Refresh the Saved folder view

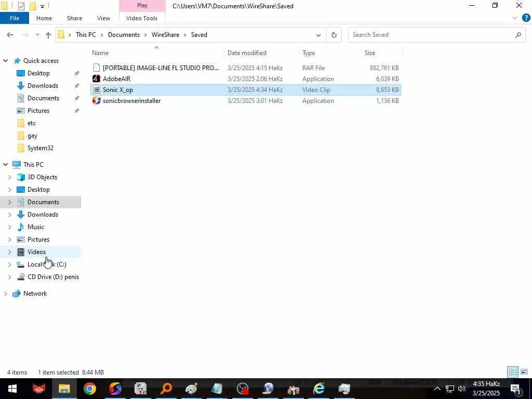point(334,35)
